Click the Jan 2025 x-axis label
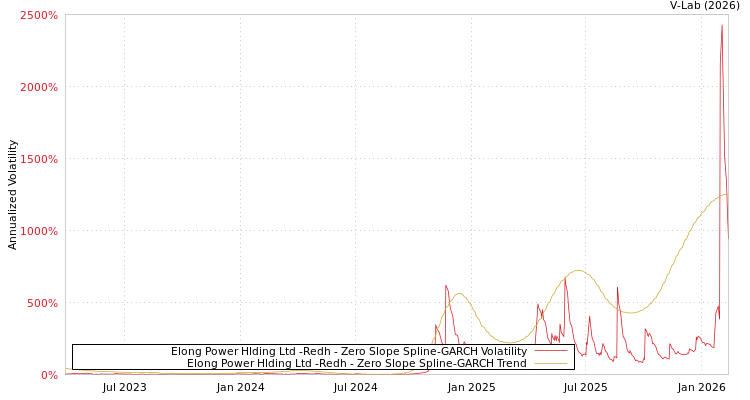Screen dimensions: 750x400 (x=471, y=388)
